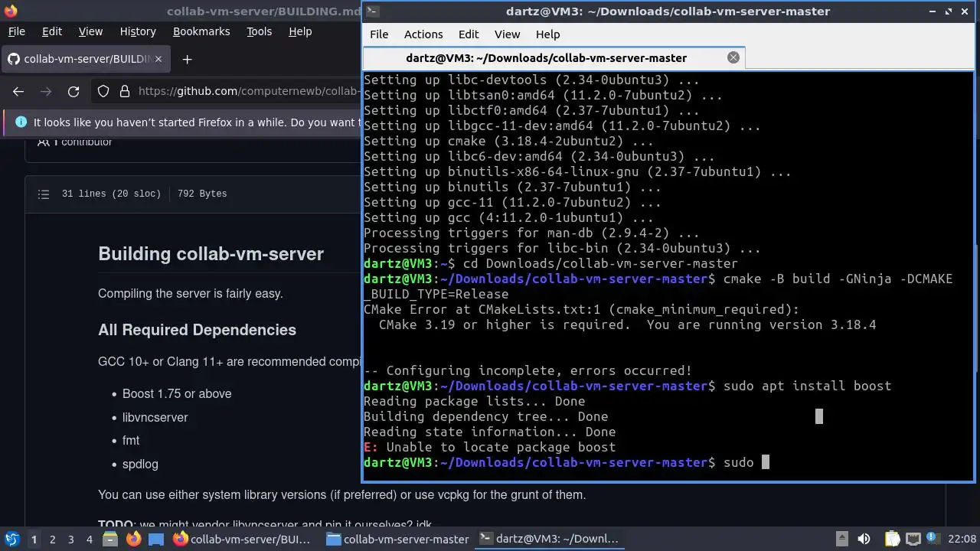Click the Firefox logo in title bar
Viewport: 980px width, 551px height.
tap(11, 11)
